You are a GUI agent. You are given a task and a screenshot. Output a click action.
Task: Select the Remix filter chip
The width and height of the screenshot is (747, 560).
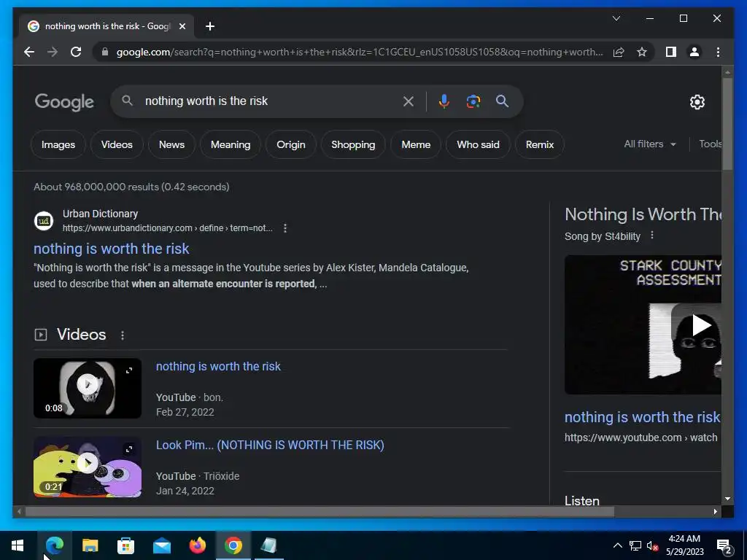pos(540,144)
